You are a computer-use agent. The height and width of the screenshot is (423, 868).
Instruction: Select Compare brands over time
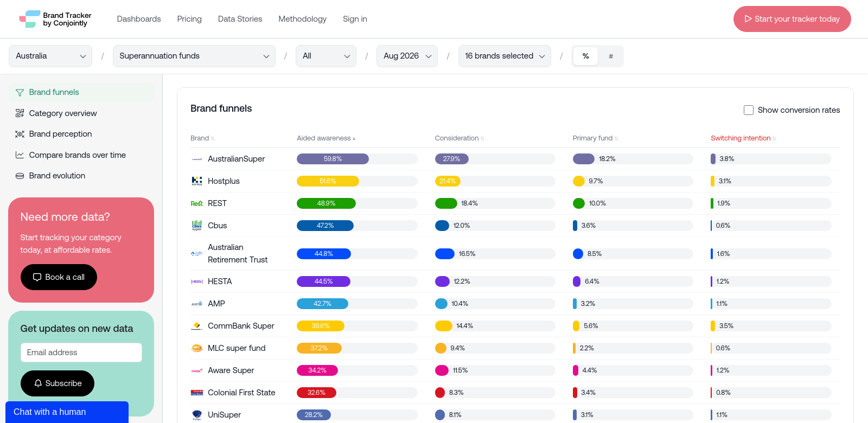(81, 155)
